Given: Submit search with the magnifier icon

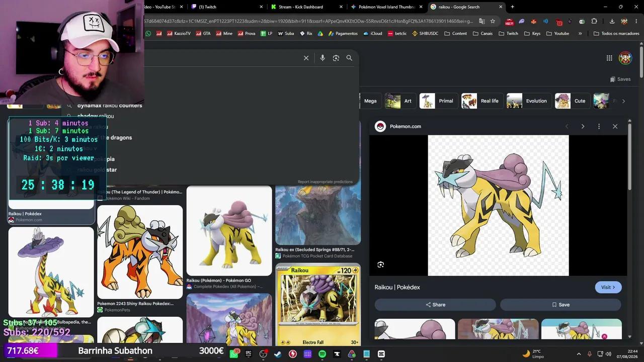Looking at the screenshot, I should [349, 58].
